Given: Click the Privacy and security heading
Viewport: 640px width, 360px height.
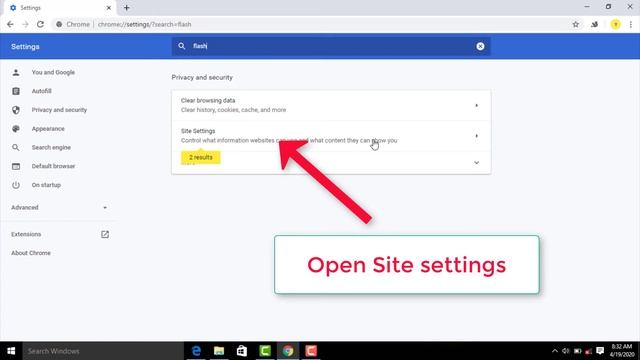Looking at the screenshot, I should tap(202, 77).
